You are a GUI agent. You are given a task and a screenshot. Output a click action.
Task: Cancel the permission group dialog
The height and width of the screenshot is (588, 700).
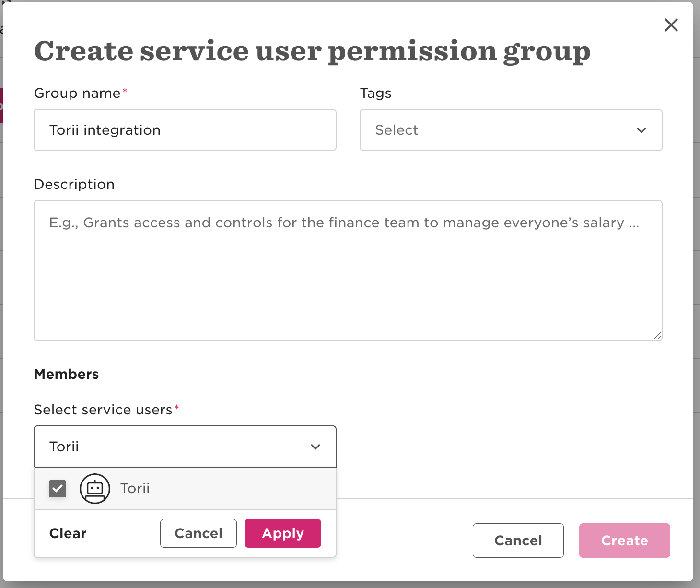[x=518, y=541]
